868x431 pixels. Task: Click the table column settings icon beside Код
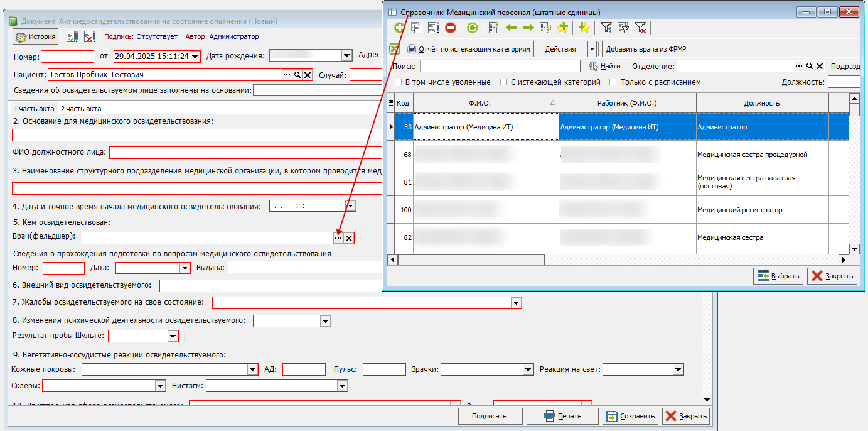[x=391, y=102]
